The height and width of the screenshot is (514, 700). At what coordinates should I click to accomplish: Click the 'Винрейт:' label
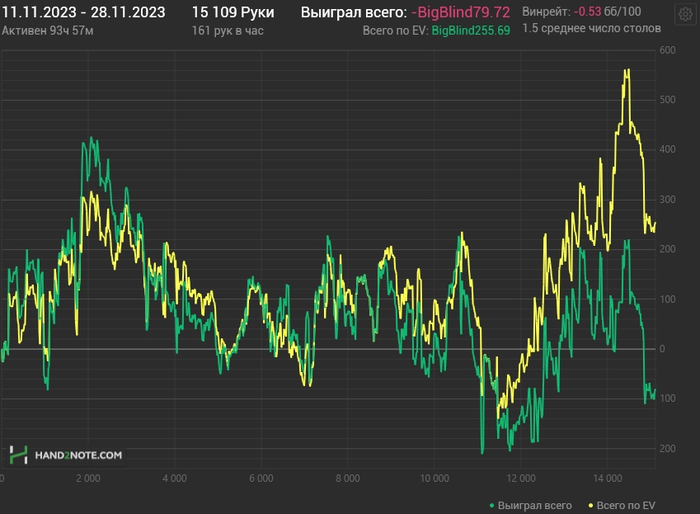[x=546, y=12]
